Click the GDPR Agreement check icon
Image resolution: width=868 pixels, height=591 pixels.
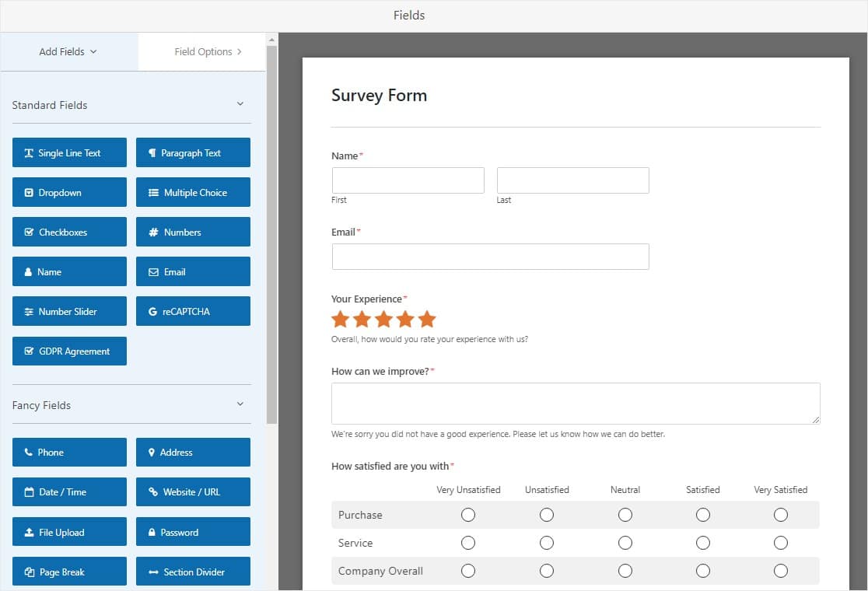[x=30, y=351]
